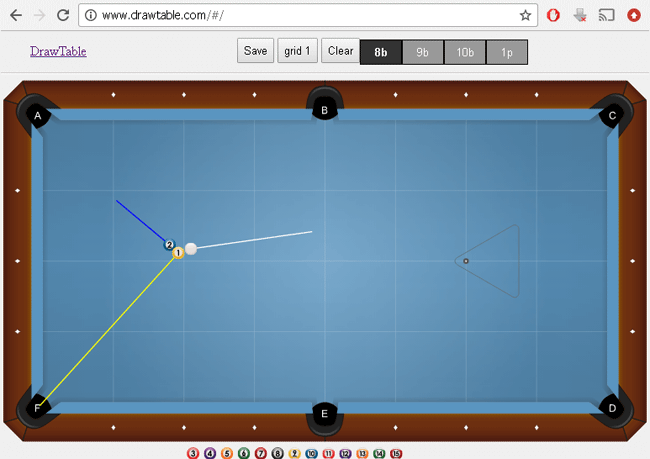Select the green 6 ball in the tray
650x459 pixels.
(x=244, y=453)
